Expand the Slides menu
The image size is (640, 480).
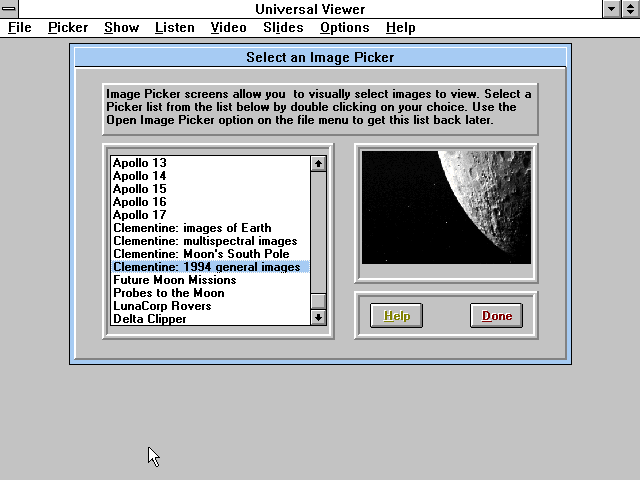(x=283, y=27)
